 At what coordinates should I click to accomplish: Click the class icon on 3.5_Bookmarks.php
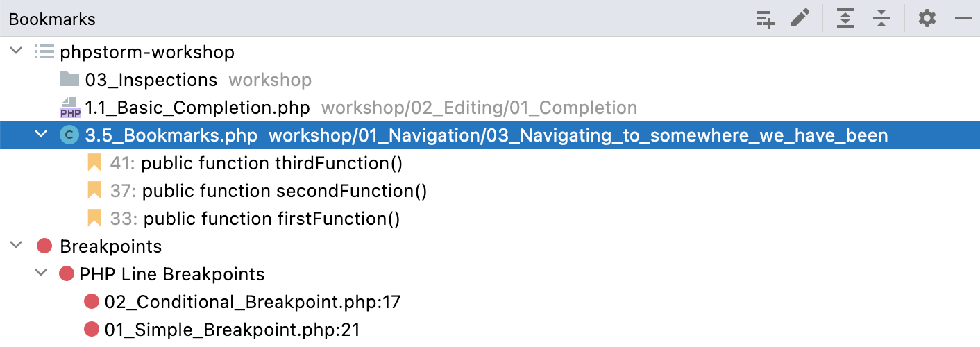click(x=69, y=135)
